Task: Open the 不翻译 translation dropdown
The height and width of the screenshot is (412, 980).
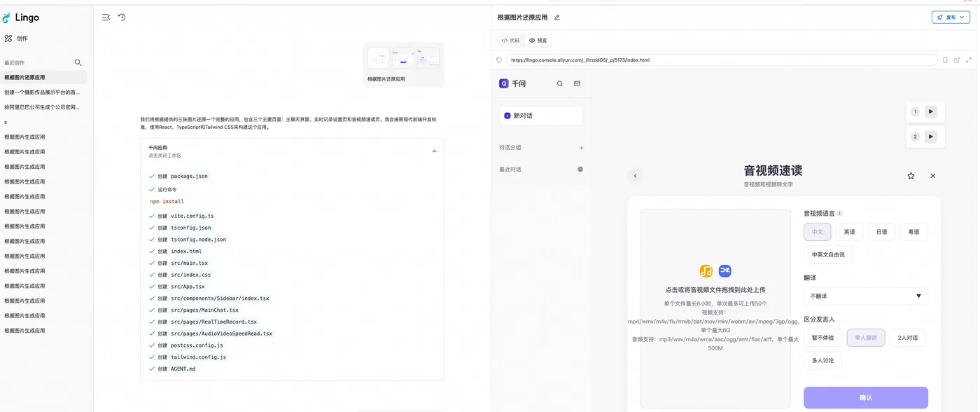Action: click(866, 296)
